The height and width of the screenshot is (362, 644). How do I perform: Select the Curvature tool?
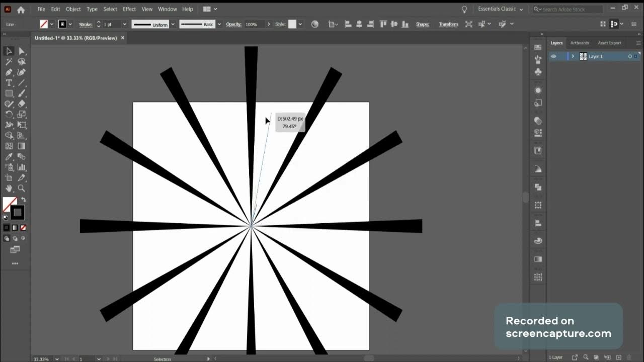[x=22, y=72]
